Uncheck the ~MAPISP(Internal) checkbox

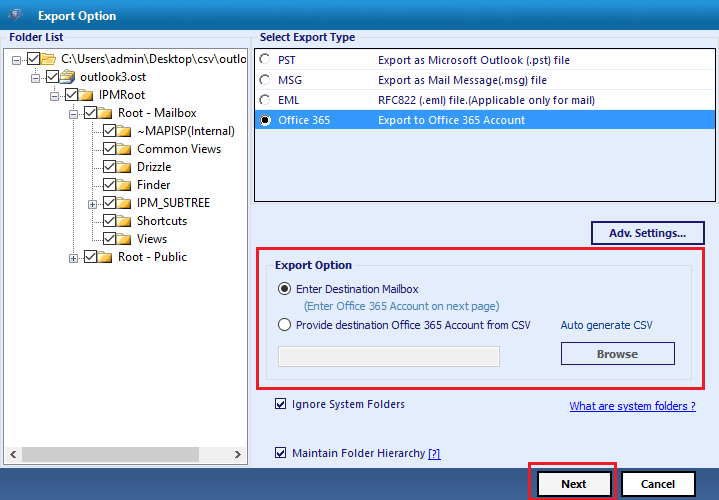coord(109,131)
